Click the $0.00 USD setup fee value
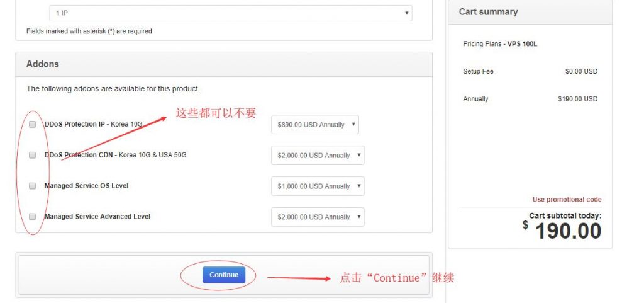Viewport: 644px width, 303px height. pos(581,72)
